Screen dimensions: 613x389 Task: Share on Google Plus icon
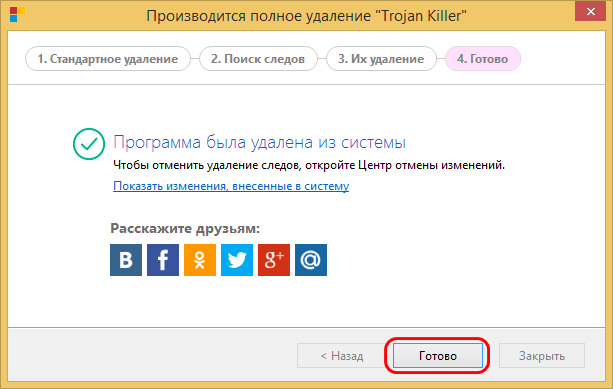point(274,260)
